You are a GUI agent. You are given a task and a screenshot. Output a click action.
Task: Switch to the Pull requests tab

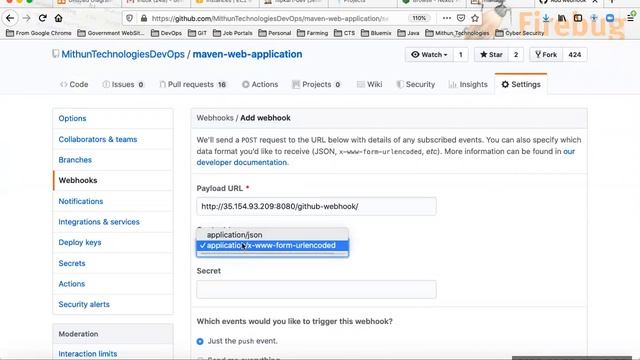193,84
